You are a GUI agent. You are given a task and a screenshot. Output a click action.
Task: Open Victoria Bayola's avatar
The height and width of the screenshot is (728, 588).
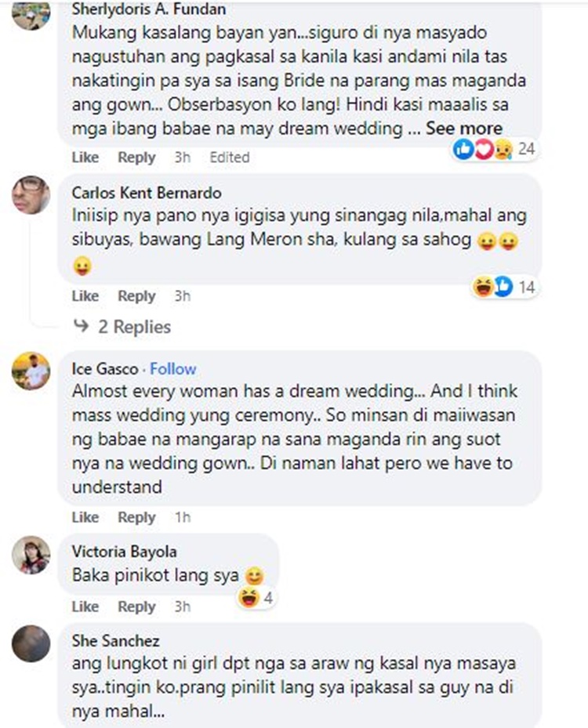(31, 555)
